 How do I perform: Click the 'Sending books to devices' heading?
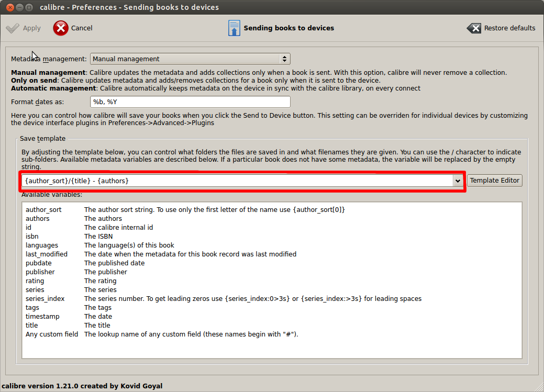click(x=288, y=28)
